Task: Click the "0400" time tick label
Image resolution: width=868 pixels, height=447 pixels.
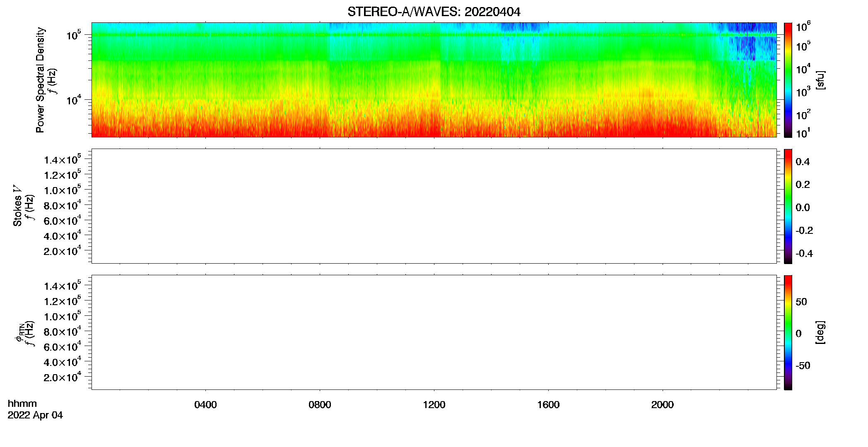Action: click(x=205, y=405)
